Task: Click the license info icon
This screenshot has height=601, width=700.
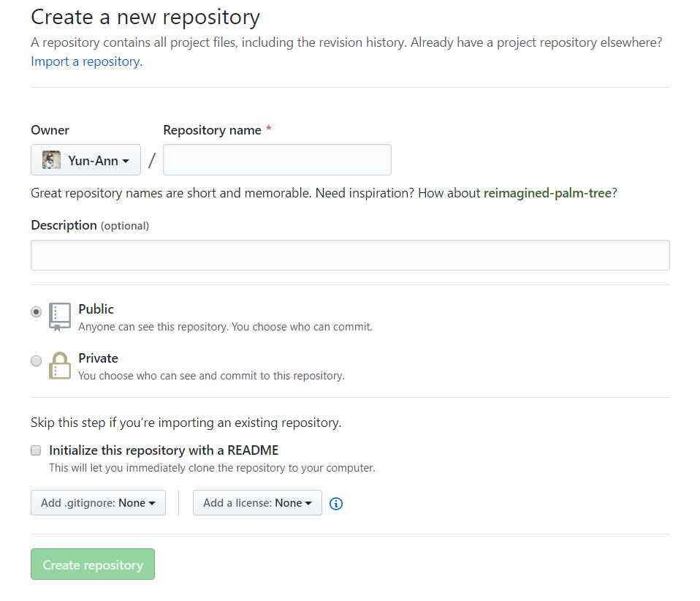Action: (336, 503)
